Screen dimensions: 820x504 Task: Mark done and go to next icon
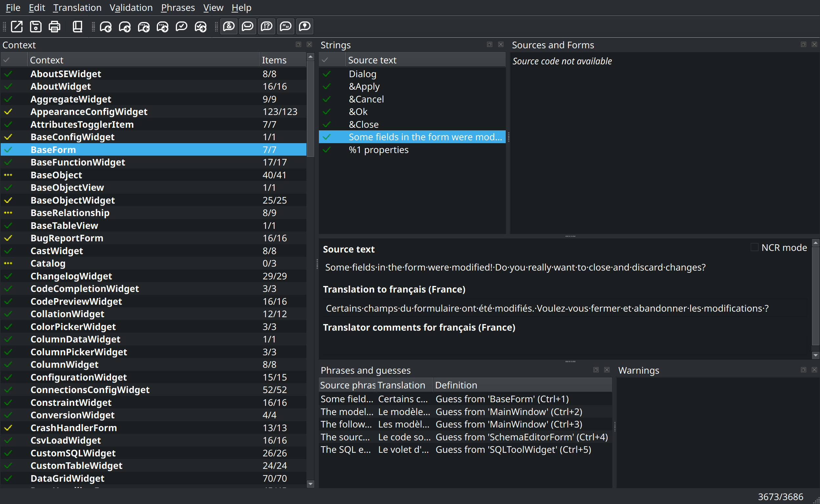pyautogui.click(x=201, y=26)
